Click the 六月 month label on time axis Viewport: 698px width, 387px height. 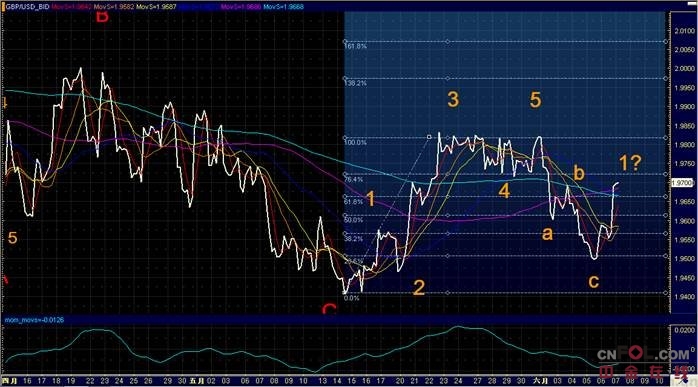[540, 381]
